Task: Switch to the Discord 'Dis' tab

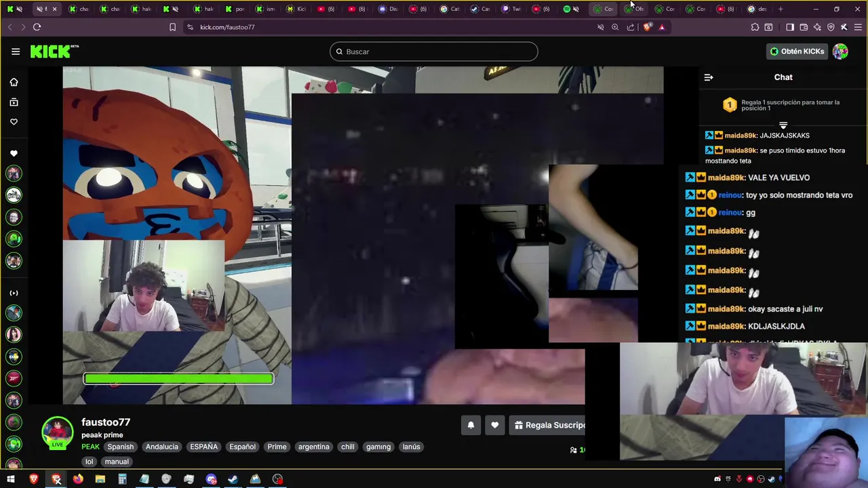Action: [389, 9]
